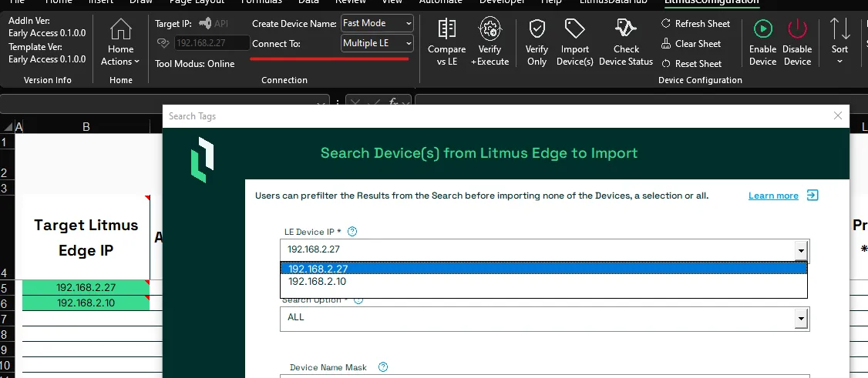
Task: Open Search Option ALL dropdown
Action: tap(545, 318)
